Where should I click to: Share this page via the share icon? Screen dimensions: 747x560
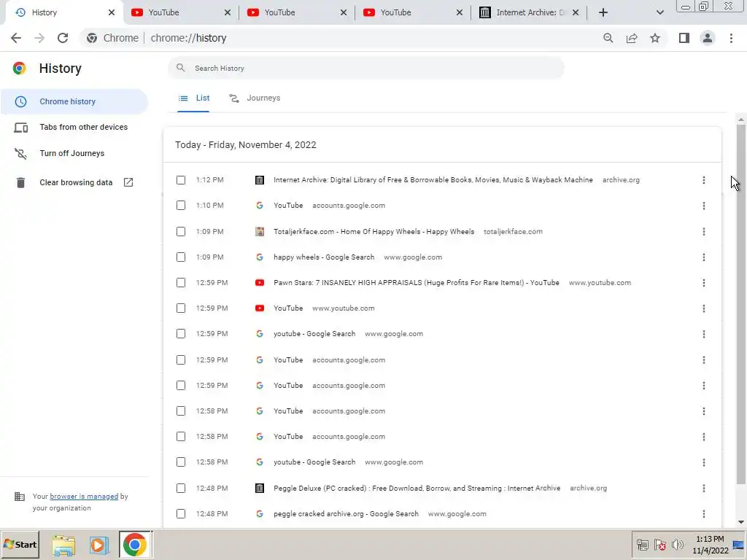632,38
